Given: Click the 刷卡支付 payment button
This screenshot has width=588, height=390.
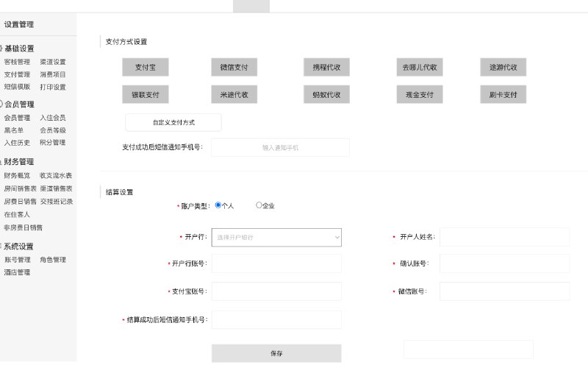Looking at the screenshot, I should click(x=503, y=95).
